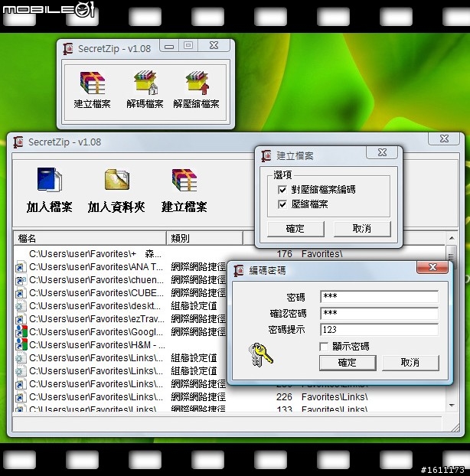Screen dimensions: 470x476
Task: Select row C:\Users\user\Favorites\CUBE...
Action: [96, 293]
